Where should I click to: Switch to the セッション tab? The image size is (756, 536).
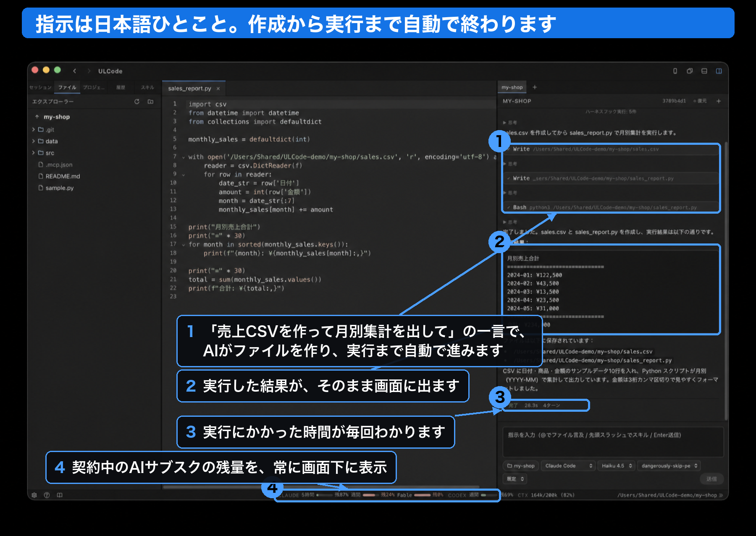tap(40, 87)
